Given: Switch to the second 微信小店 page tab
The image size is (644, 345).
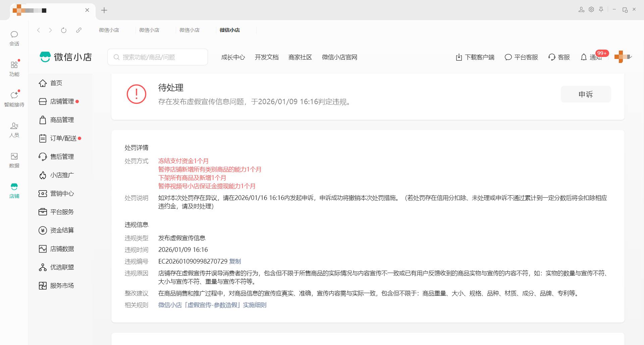Looking at the screenshot, I should (149, 30).
